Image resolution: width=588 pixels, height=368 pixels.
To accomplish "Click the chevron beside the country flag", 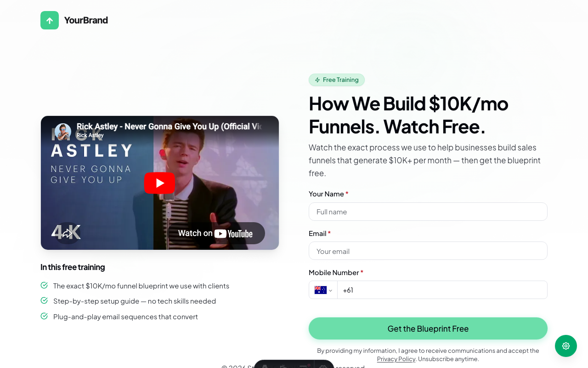I will coord(330,290).
